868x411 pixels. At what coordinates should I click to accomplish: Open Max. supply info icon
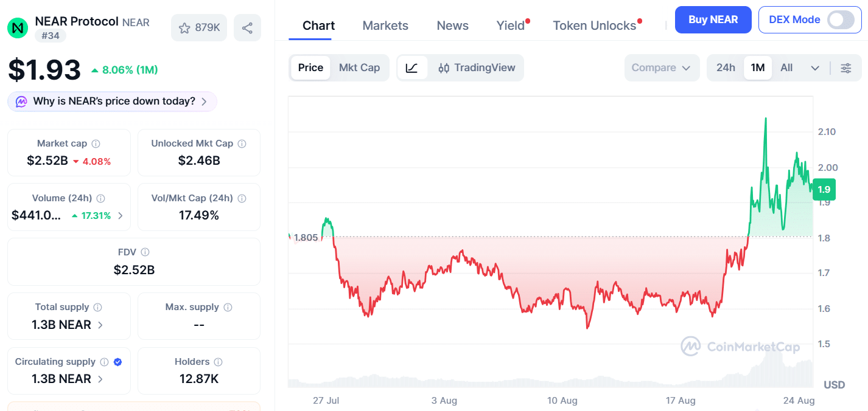[x=228, y=308]
